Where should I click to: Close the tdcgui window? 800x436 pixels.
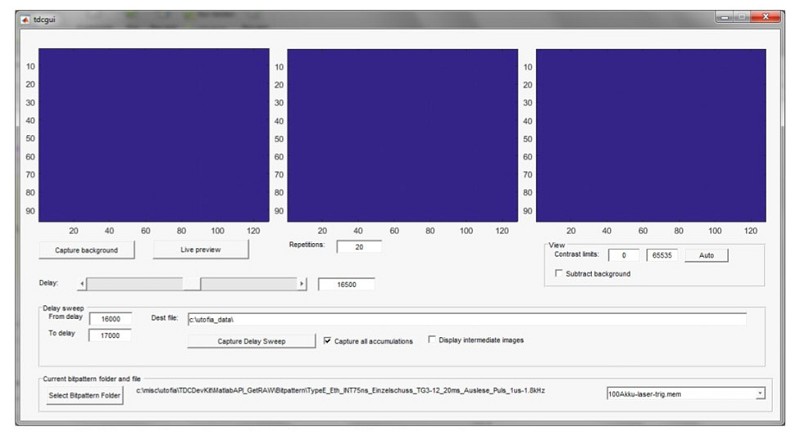tap(766, 17)
